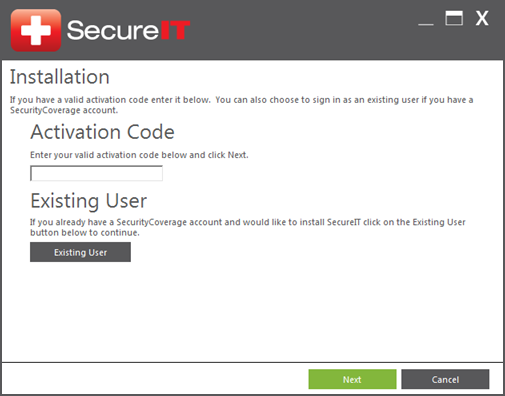Click the SecureIT wordmark in header

[x=128, y=30]
